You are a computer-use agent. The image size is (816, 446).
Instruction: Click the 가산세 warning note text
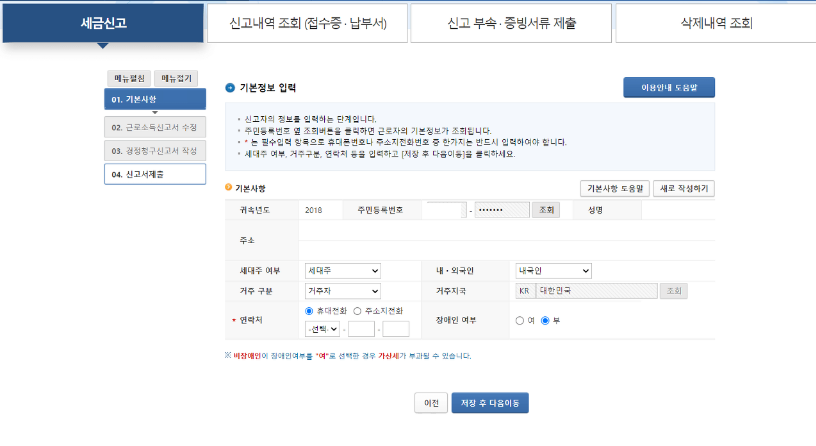coord(348,356)
